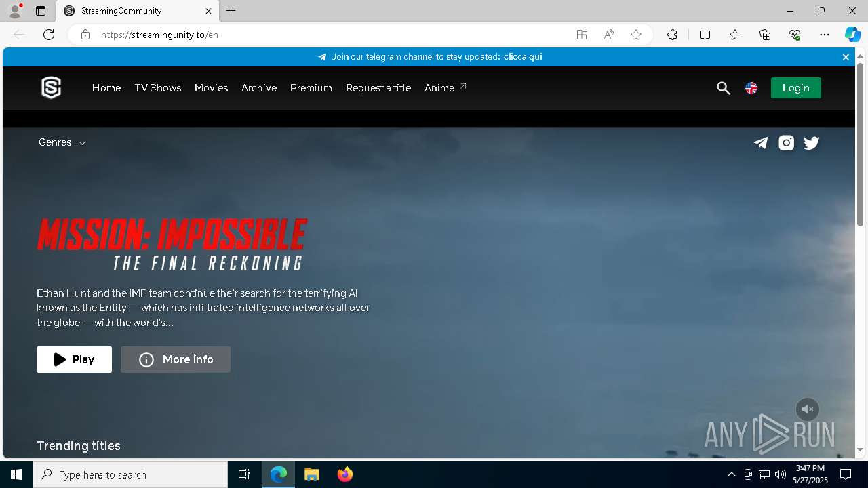Open the Archive page
The image size is (868, 488).
[259, 88]
